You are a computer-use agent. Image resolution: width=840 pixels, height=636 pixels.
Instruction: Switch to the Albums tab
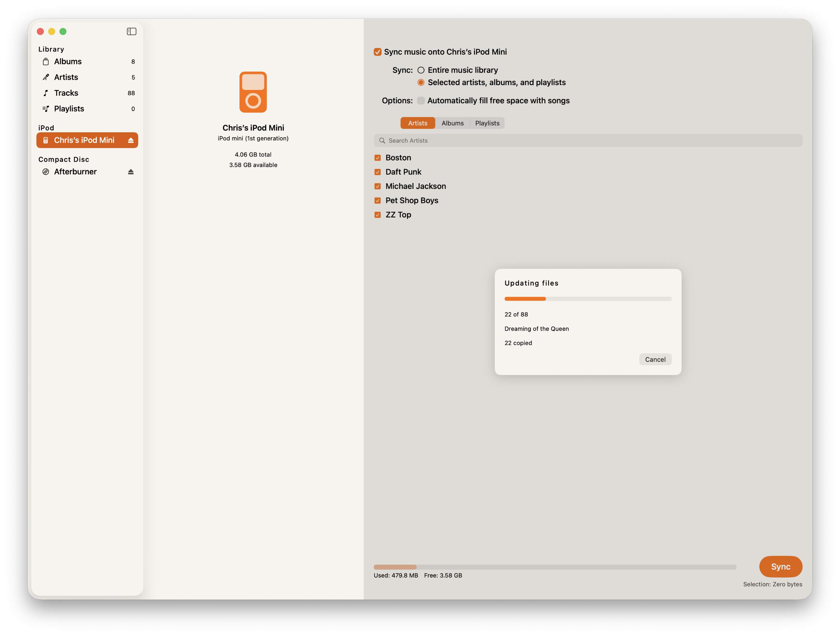pos(453,123)
